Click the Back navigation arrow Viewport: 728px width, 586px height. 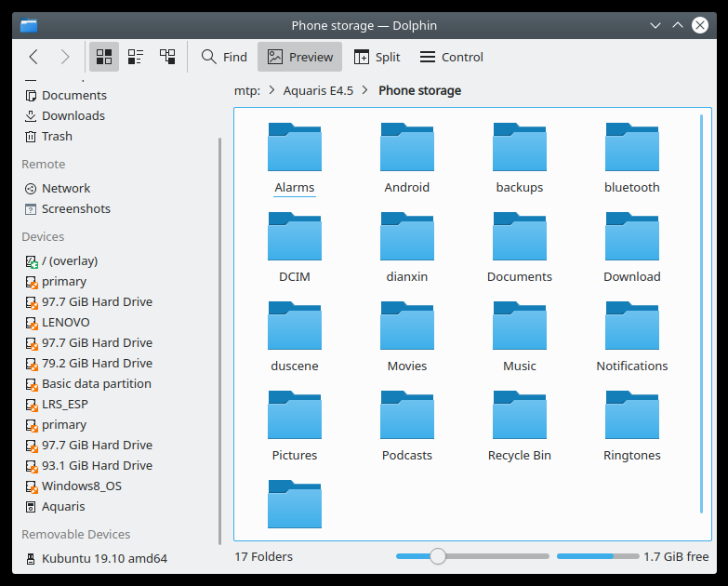coord(33,57)
